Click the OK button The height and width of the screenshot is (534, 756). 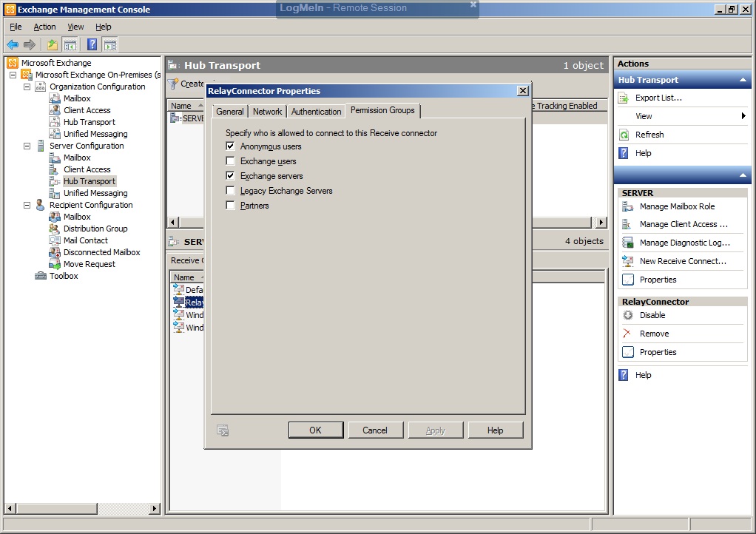[316, 430]
